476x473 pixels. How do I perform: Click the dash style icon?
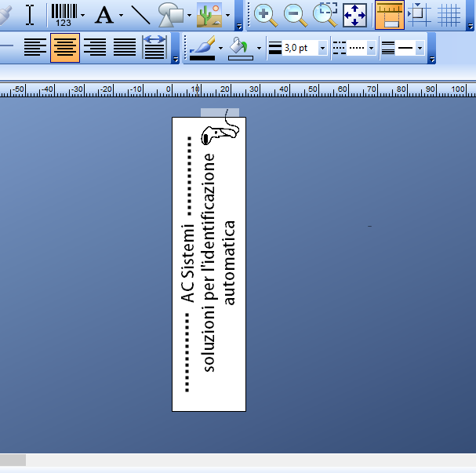[339, 48]
